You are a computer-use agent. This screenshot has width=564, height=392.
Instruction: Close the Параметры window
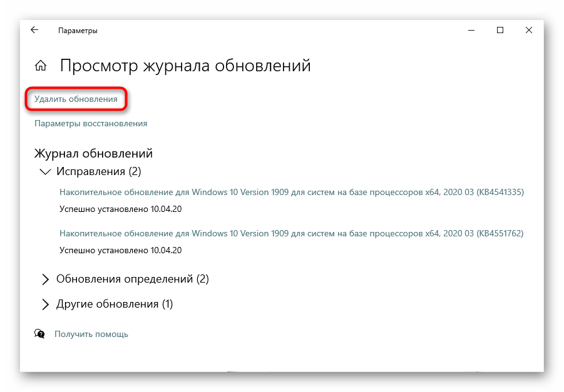(x=529, y=30)
